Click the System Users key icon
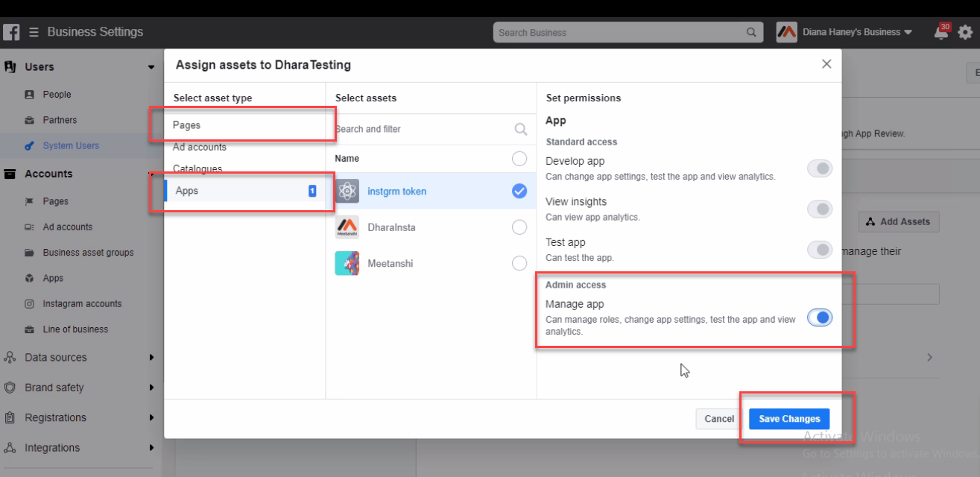The height and width of the screenshot is (477, 980). click(x=30, y=146)
